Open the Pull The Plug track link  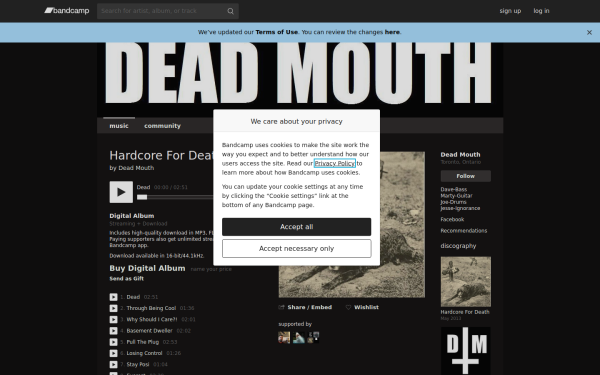click(x=143, y=342)
